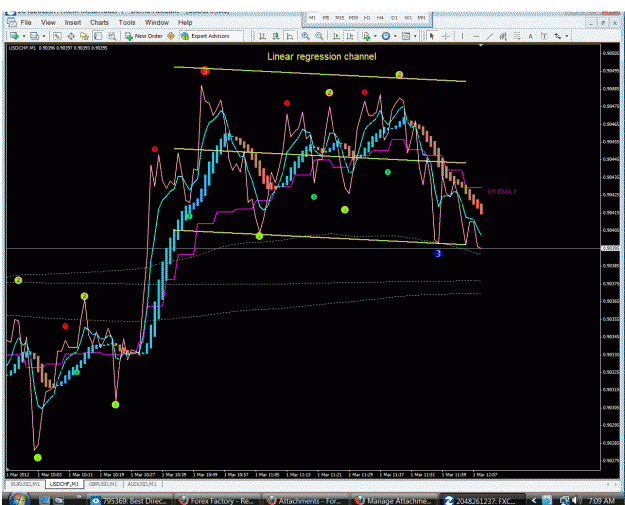Open the Help menu
This screenshot has width=625, height=505.
coord(185,23)
